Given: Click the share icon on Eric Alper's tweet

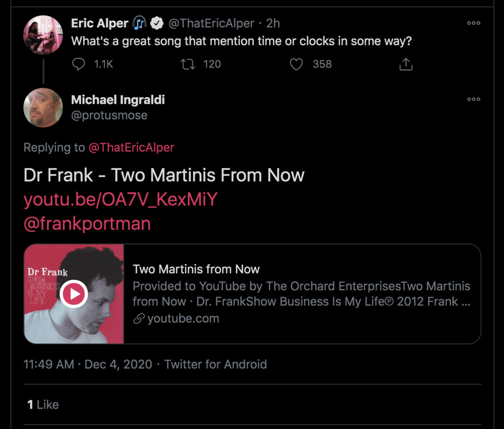Looking at the screenshot, I should click(x=406, y=64).
